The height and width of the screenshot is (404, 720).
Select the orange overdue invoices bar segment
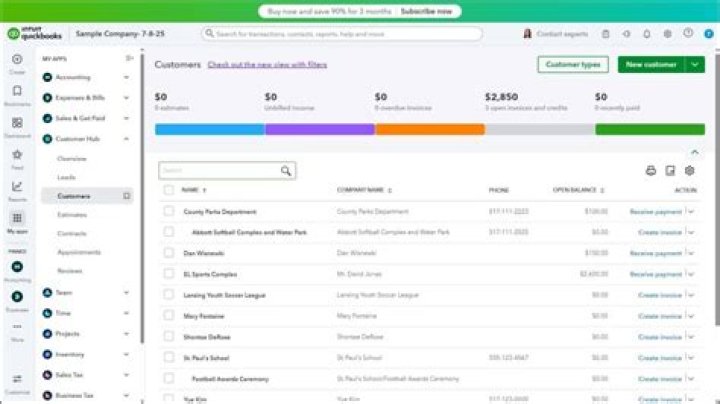pos(430,129)
